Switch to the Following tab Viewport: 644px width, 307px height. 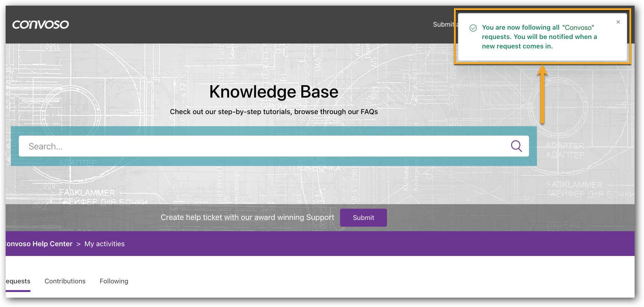tap(114, 281)
